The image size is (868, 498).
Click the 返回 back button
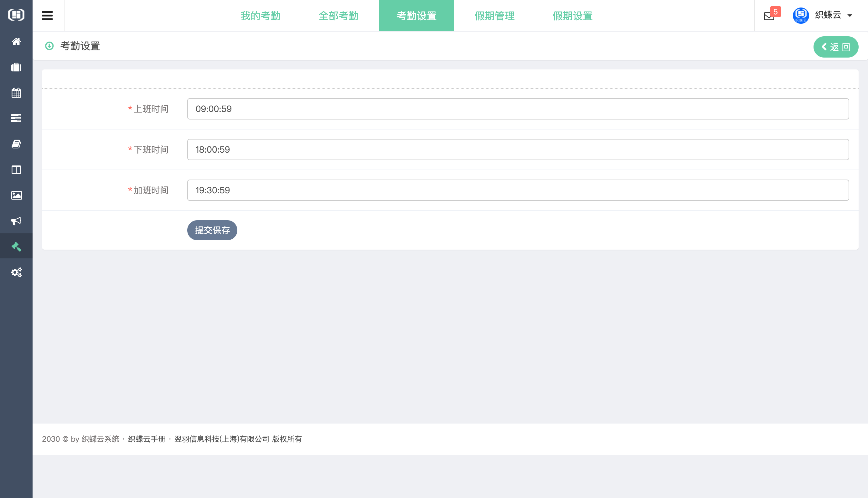click(835, 47)
